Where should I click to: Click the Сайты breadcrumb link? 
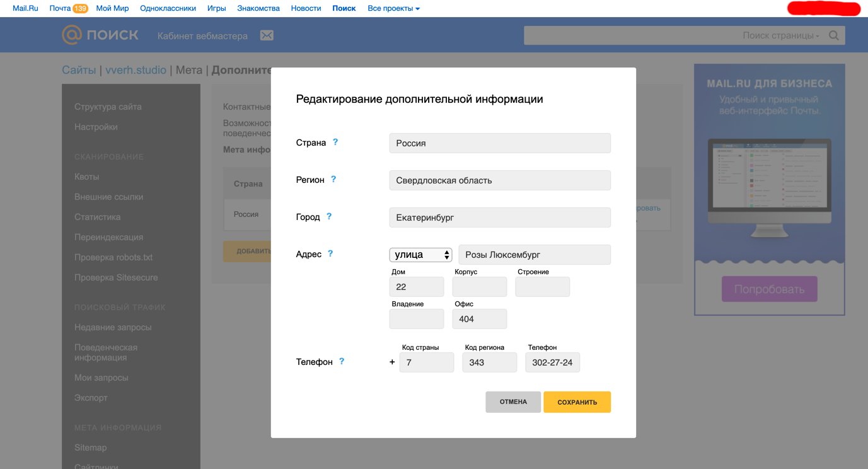click(79, 70)
